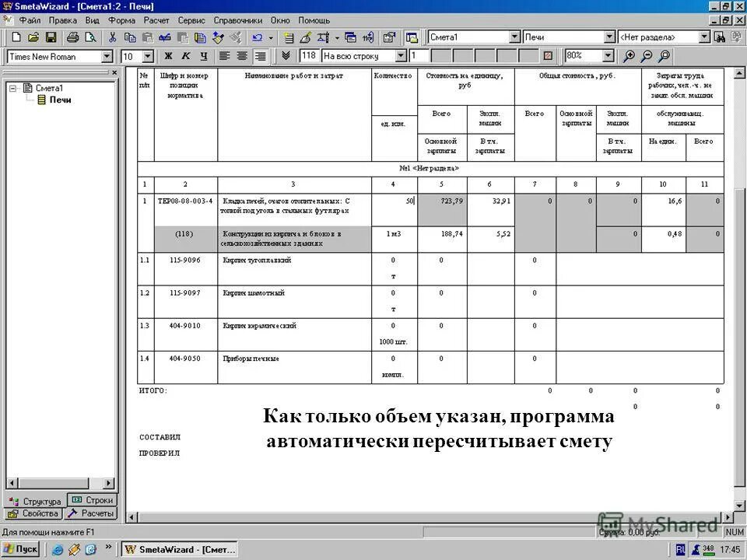
Task: Open the 80% zoom level dropdown
Action: 608,56
